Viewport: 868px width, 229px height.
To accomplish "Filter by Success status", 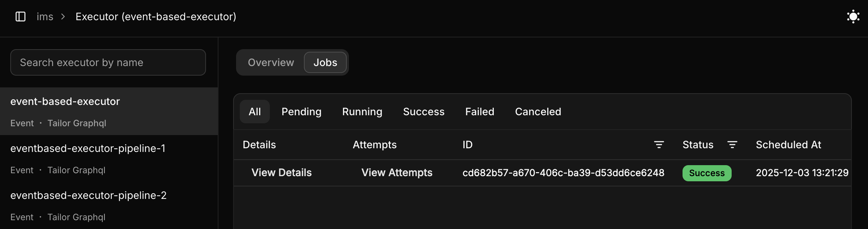I will tap(423, 112).
